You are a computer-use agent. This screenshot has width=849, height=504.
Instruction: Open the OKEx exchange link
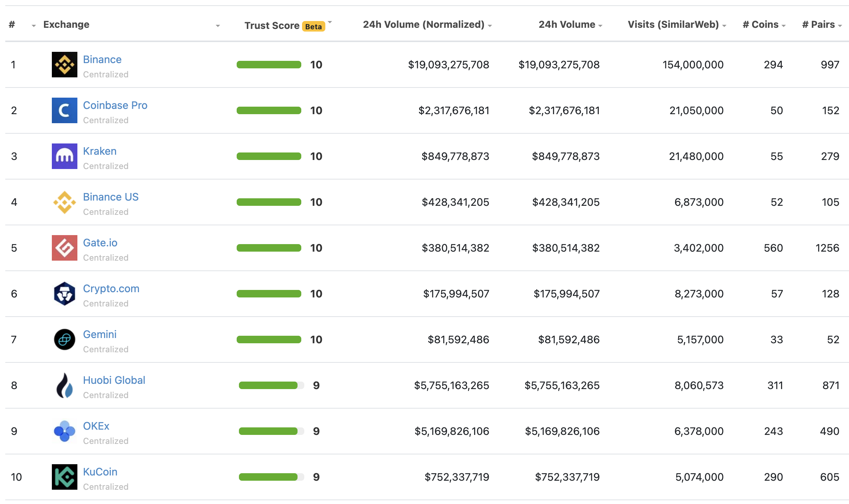pyautogui.click(x=96, y=426)
